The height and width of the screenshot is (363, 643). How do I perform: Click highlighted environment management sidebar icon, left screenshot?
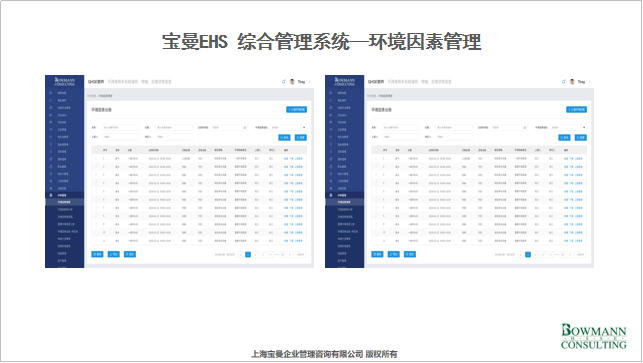click(x=51, y=195)
